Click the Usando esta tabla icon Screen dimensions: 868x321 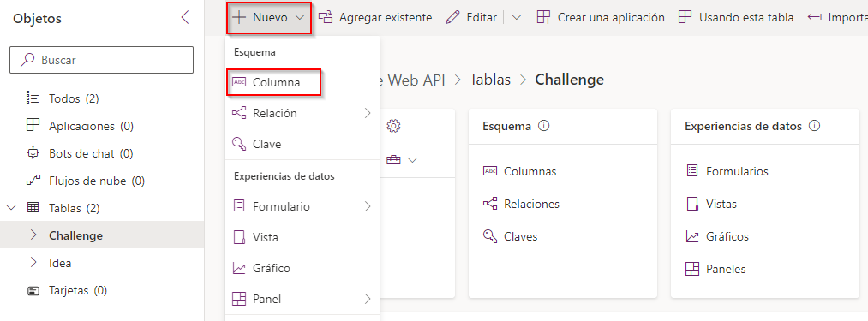pyautogui.click(x=685, y=17)
